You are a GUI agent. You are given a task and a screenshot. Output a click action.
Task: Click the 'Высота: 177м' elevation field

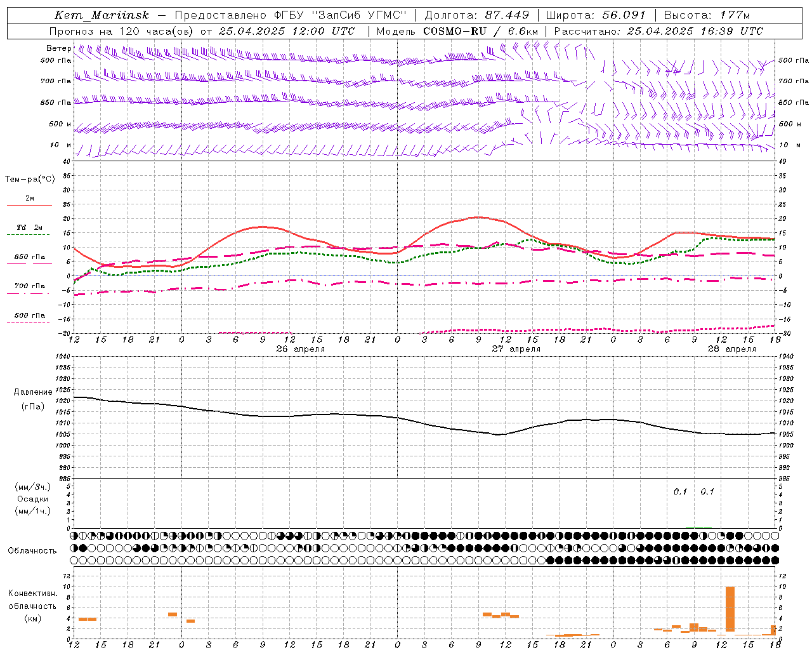(707, 15)
